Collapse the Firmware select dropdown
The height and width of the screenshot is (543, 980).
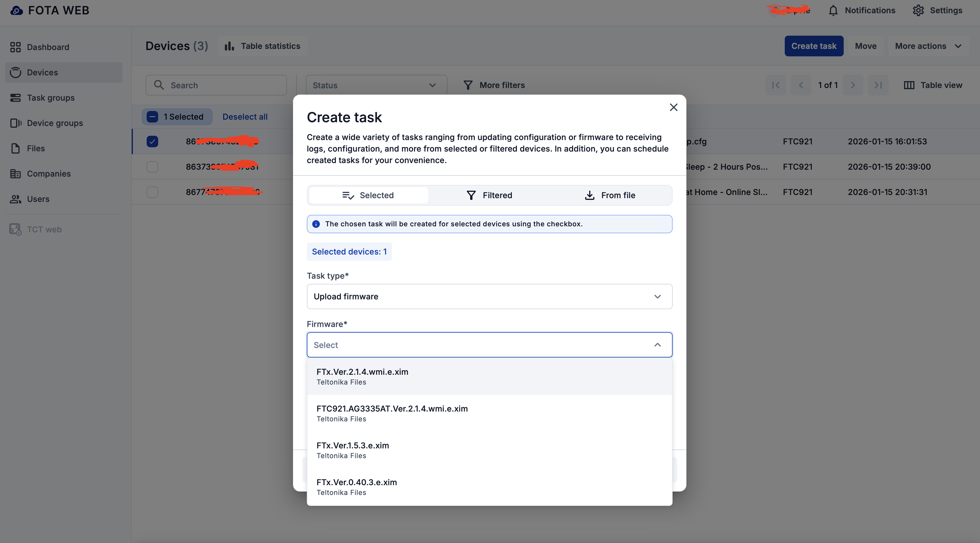click(x=657, y=345)
